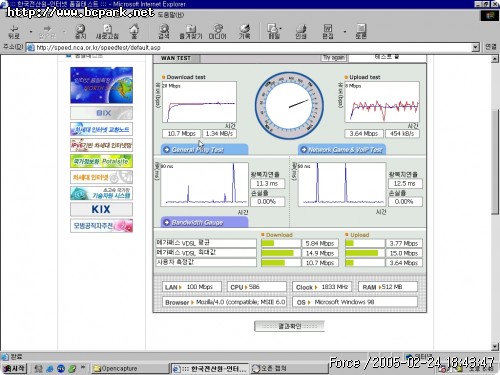500x375 pixels.
Task: Expand the General Ping Test section
Action: [204, 149]
